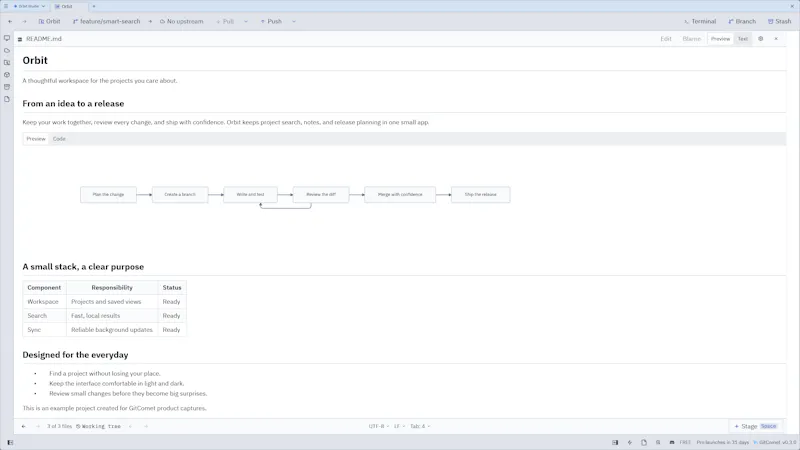The image size is (800, 450).
Task: Click the Pull button
Action: click(225, 21)
